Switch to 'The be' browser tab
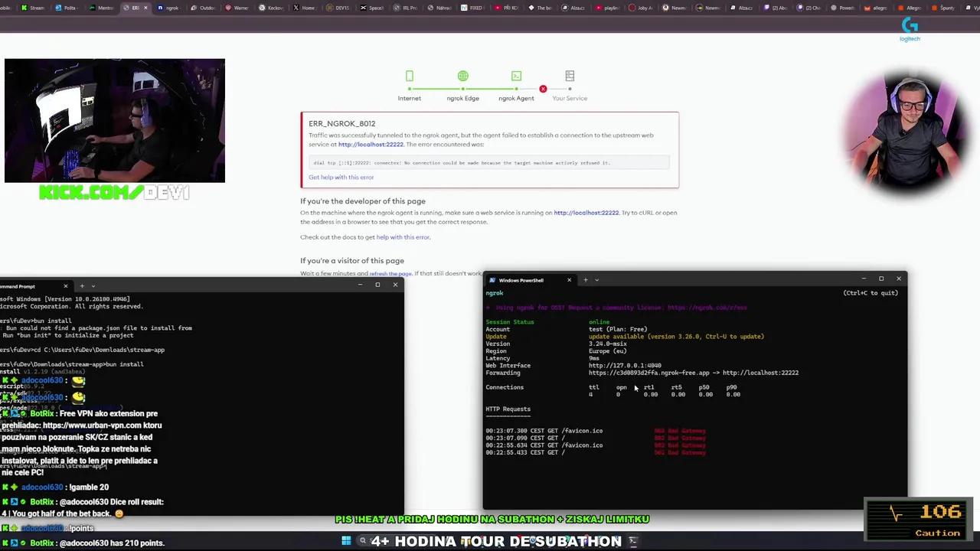Screen dimensions: 980x551 (542, 8)
